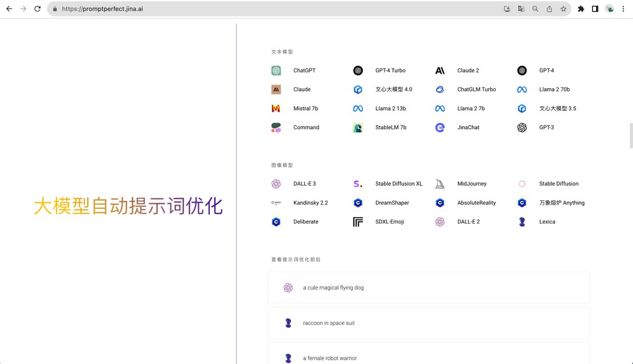Click the ChatGLM Turbo icon
This screenshot has width=633, height=364.
click(x=440, y=90)
